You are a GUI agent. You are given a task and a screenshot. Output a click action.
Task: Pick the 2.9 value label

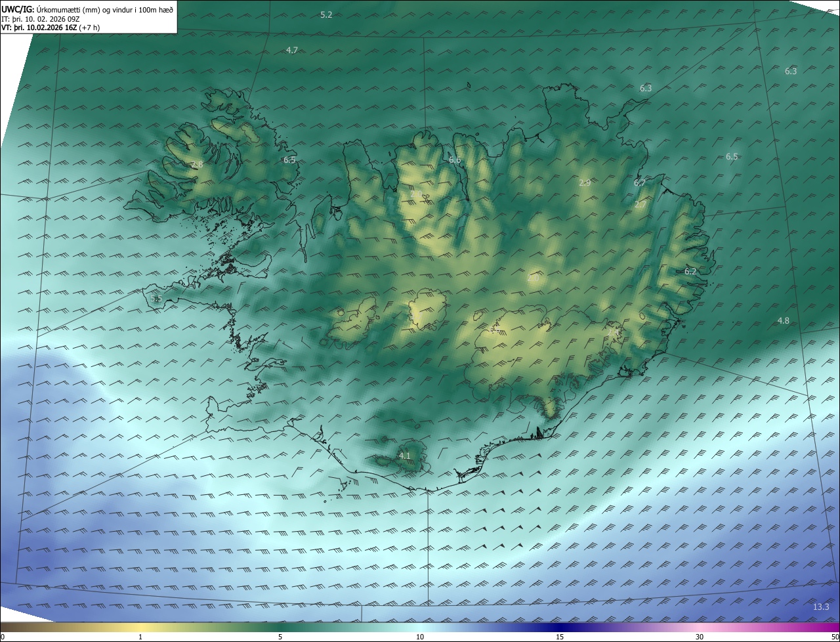point(585,182)
